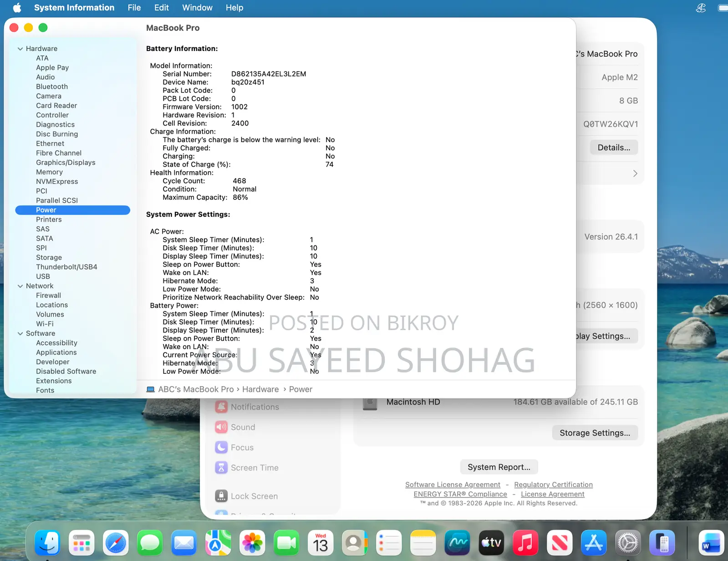This screenshot has height=561, width=728.
Task: Collapse the Software section in sidebar
Action: pos(20,333)
